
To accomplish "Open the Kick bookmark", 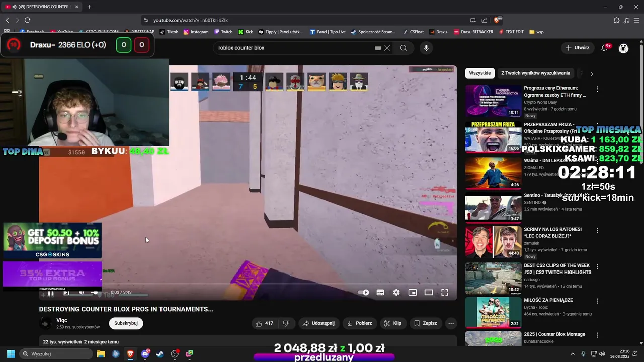I will pyautogui.click(x=246, y=32).
